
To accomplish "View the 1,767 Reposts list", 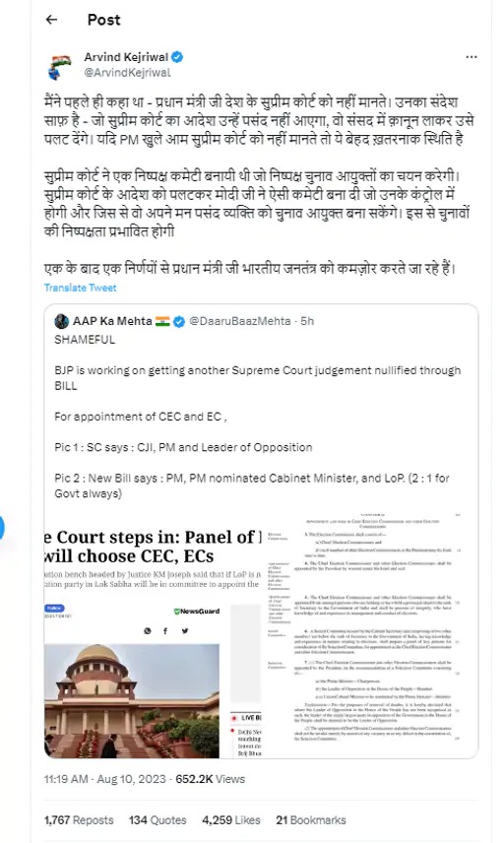I will 79,820.
